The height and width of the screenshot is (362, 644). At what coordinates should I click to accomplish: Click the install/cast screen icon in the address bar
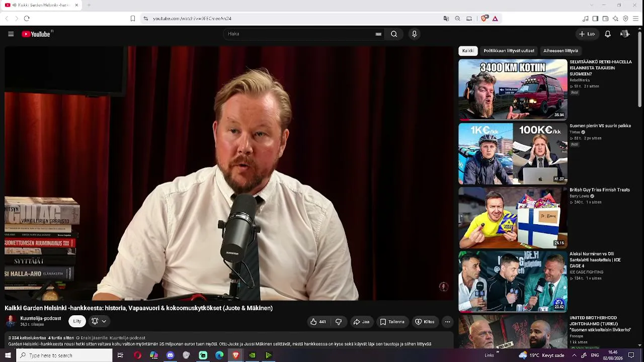(469, 19)
